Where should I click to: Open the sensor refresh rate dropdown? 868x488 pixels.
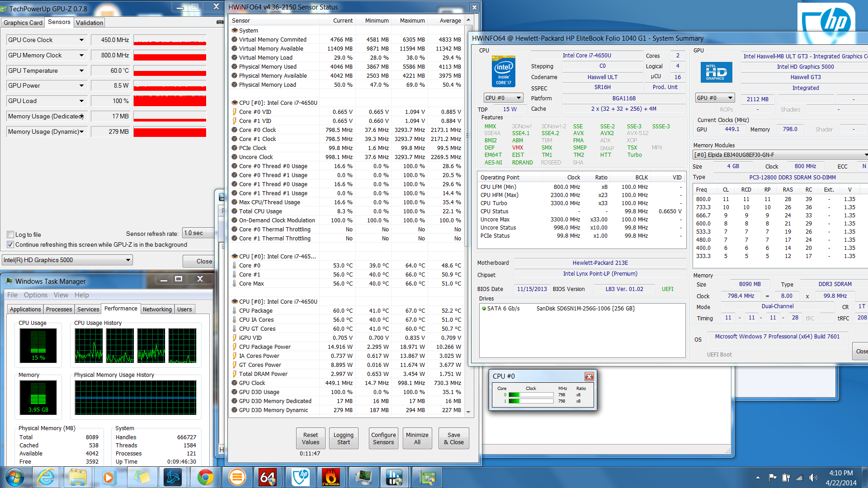(198, 233)
